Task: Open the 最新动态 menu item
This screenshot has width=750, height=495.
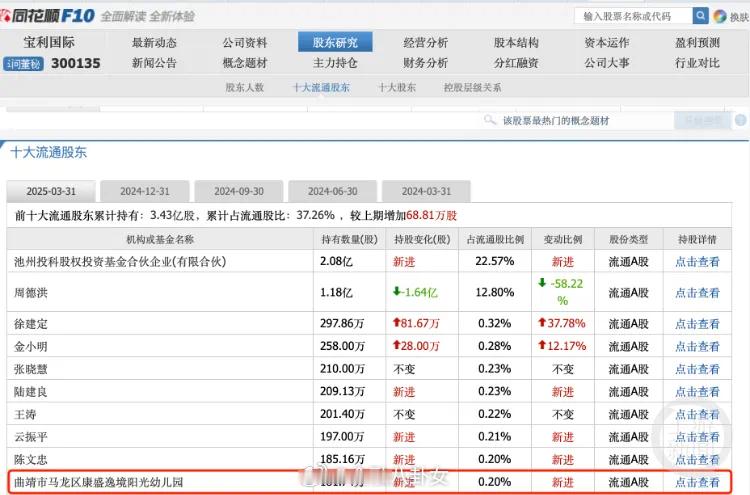Action: tap(154, 43)
